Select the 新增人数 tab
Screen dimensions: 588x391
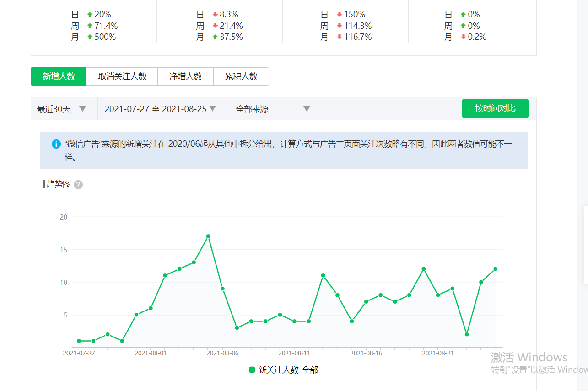[59, 76]
